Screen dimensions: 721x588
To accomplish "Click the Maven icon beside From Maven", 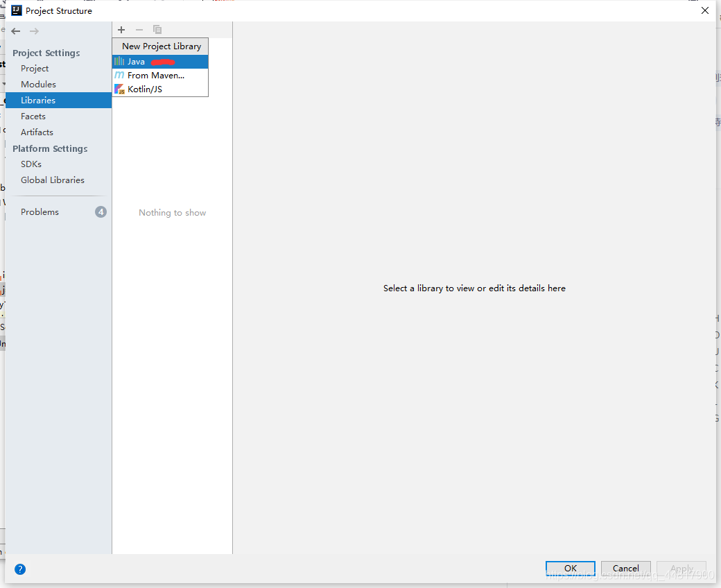I will [x=119, y=75].
